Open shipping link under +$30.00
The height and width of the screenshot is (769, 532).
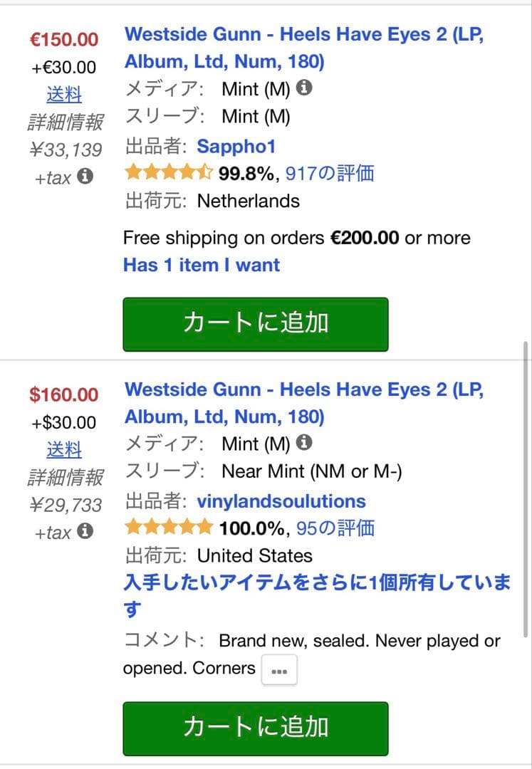click(64, 450)
